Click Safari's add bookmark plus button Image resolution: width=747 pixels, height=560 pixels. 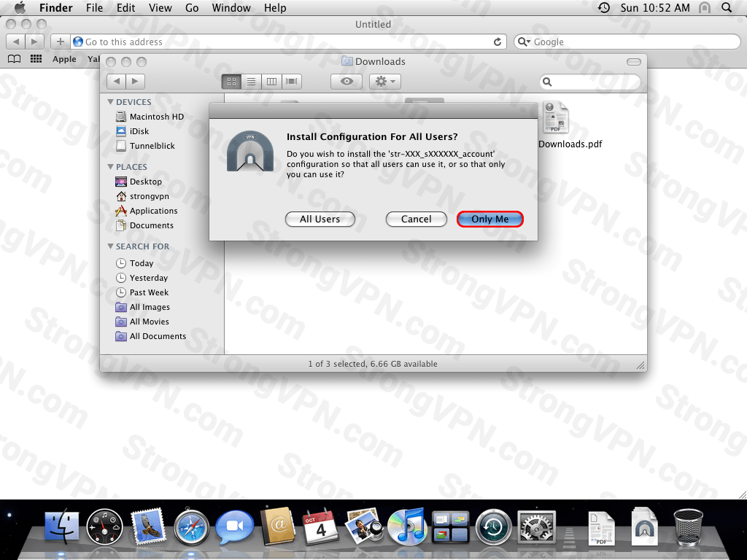[x=61, y=42]
